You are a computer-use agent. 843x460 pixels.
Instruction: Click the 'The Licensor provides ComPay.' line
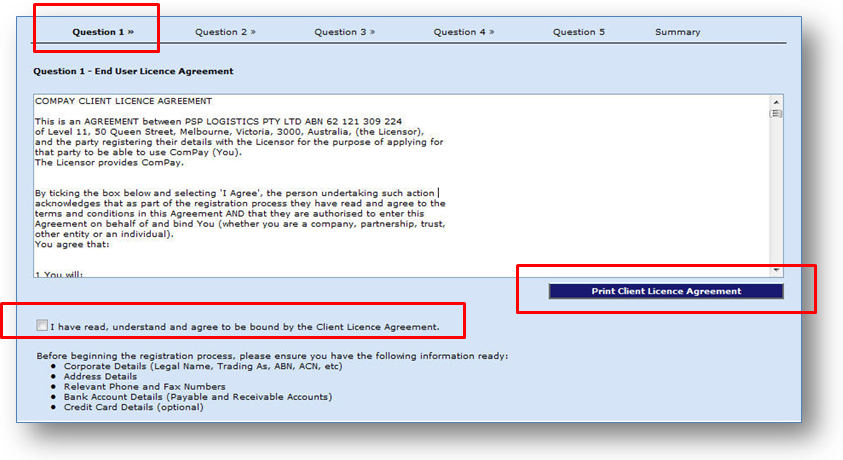[109, 162]
